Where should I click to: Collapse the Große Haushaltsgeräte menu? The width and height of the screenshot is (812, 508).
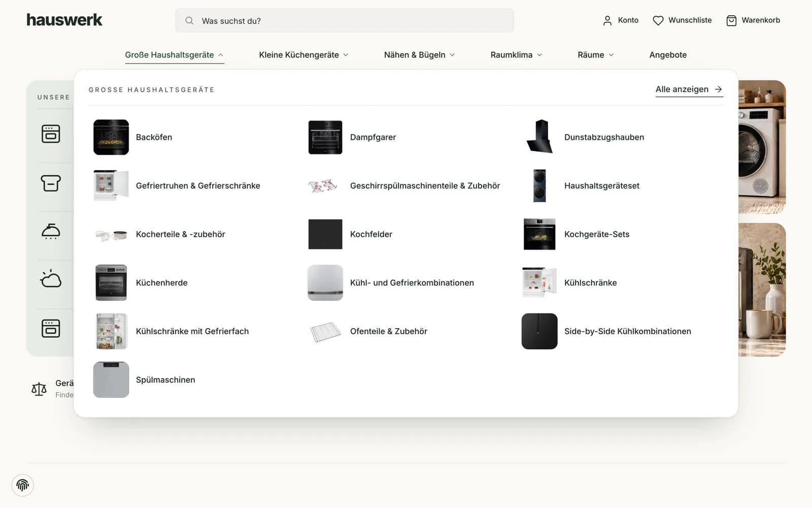175,55
